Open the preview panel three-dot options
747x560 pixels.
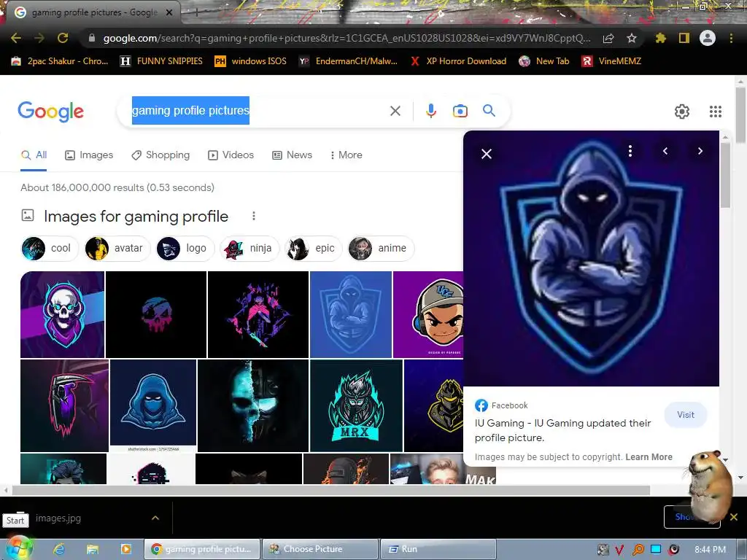[x=630, y=151]
